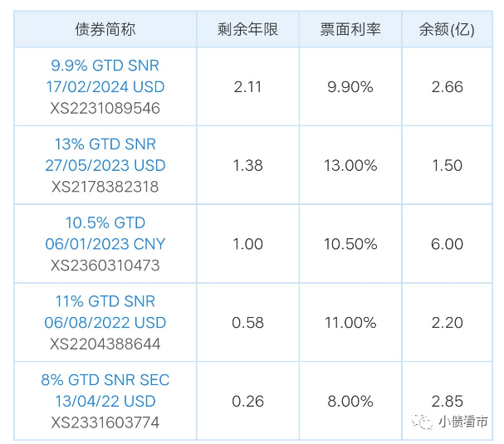Open the 9.9% GTD SNR 17/02/2024 USD bond link
The height and width of the screenshot is (444, 504).
105,76
